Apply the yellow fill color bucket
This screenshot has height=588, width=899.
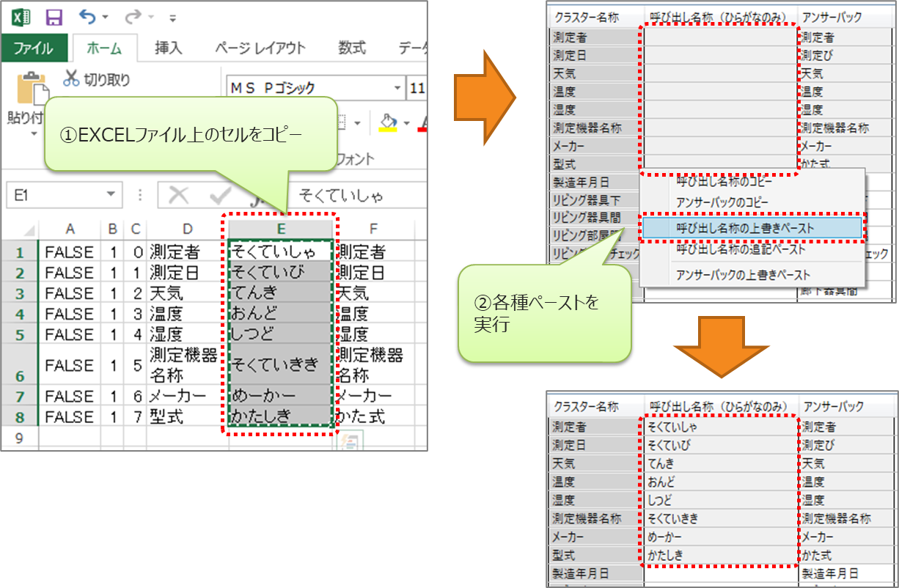[x=388, y=122]
